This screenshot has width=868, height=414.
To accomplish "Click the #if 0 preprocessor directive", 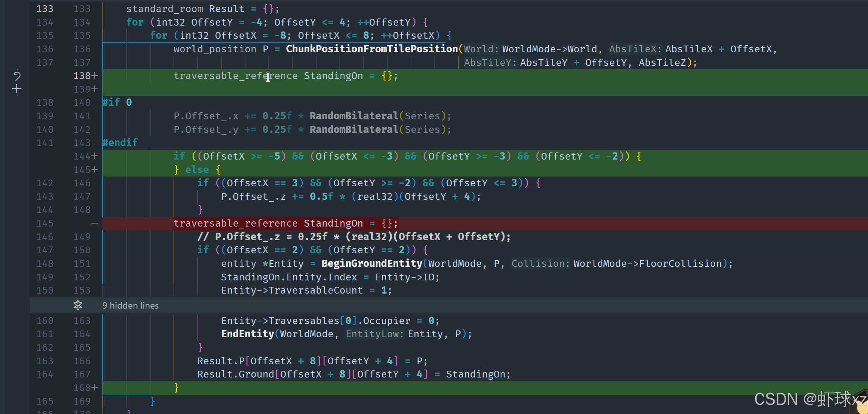I will pos(117,102).
